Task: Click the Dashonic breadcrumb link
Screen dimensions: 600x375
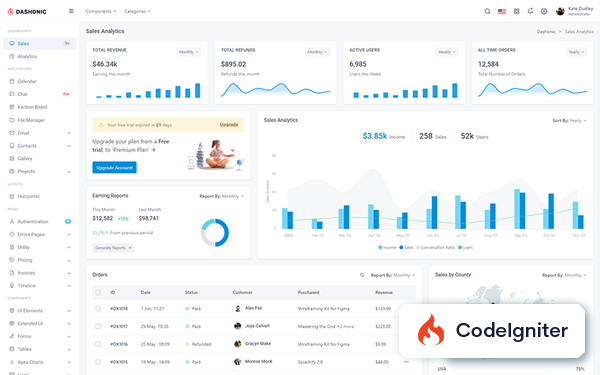Action: click(546, 32)
